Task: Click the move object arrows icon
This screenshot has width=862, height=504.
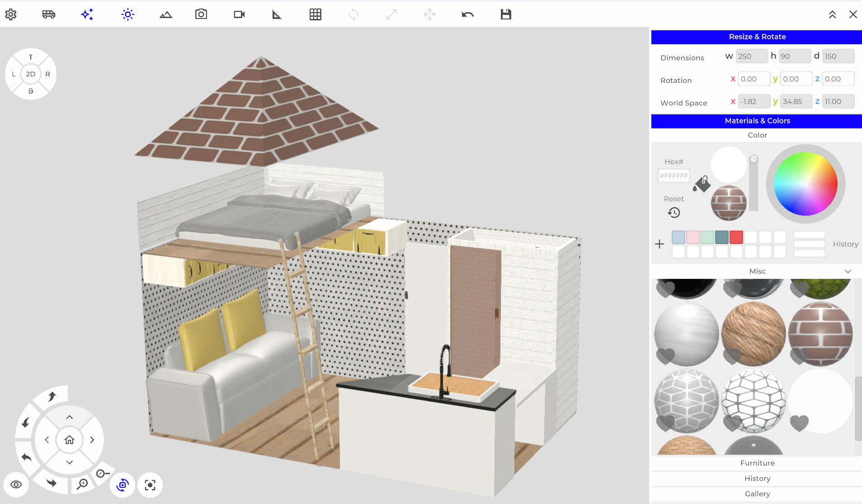Action: point(429,14)
